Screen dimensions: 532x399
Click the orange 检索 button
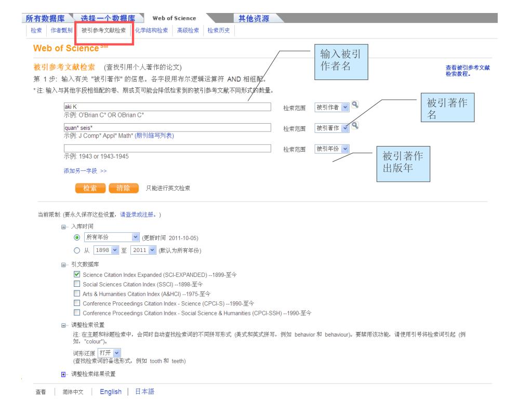tap(90, 188)
